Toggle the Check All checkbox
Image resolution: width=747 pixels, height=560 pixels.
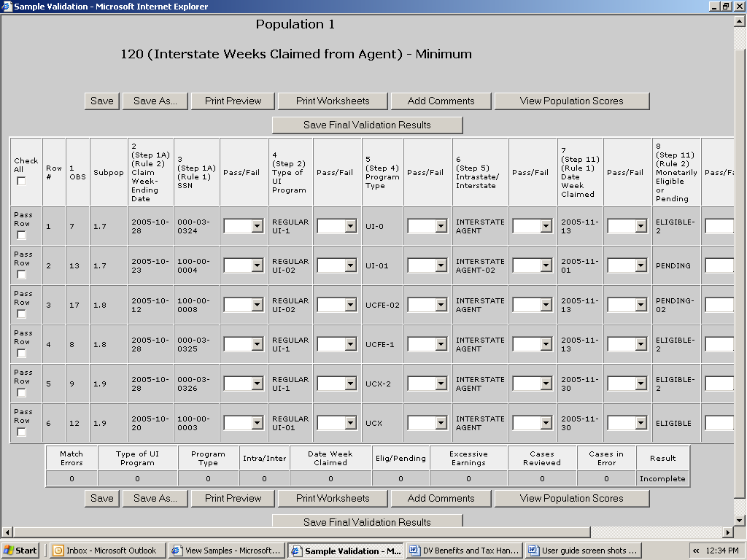pyautogui.click(x=21, y=181)
